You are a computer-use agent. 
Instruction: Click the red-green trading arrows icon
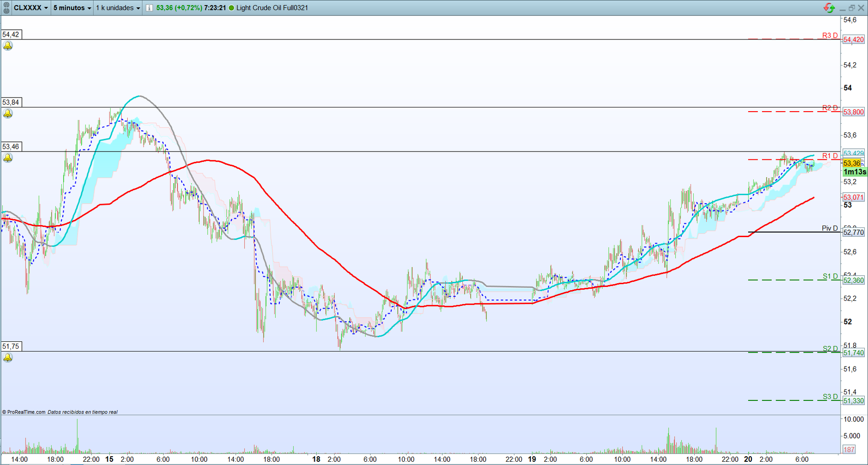pos(829,8)
